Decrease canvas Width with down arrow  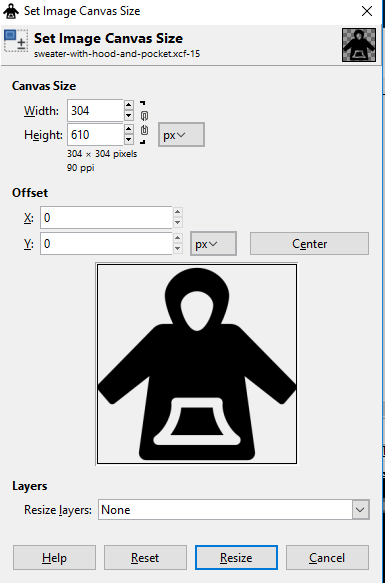click(x=129, y=116)
